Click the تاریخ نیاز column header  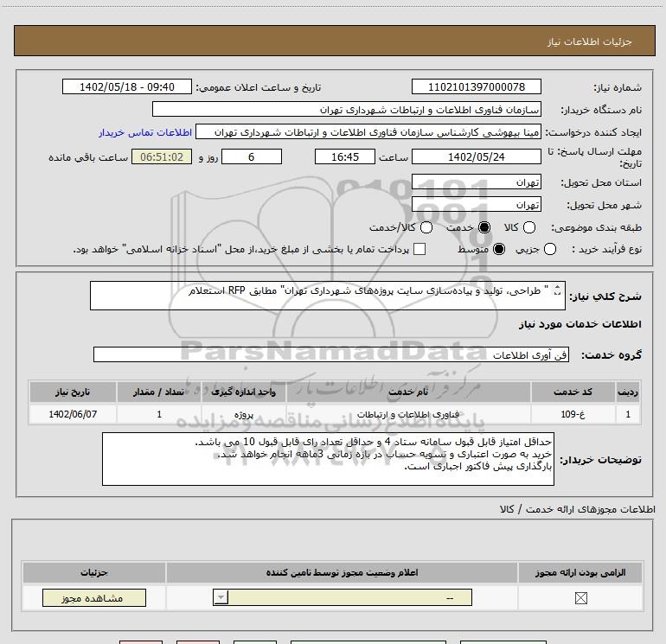(73, 392)
